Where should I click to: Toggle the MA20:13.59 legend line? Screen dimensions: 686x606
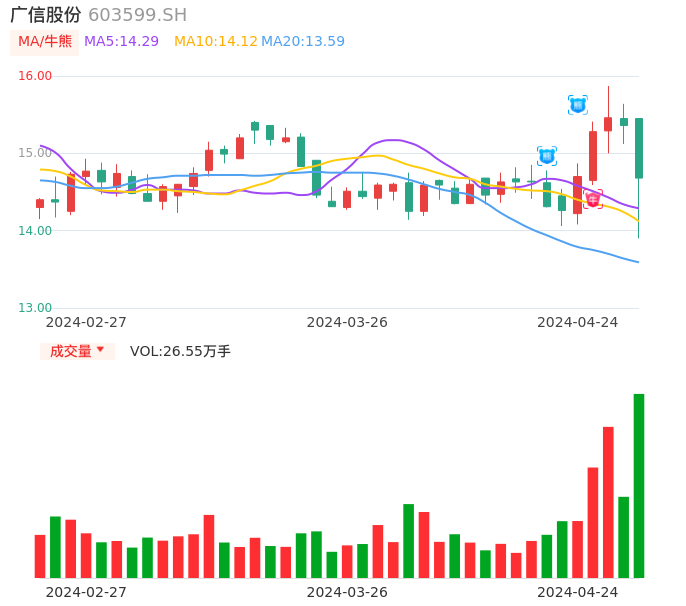pyautogui.click(x=303, y=42)
